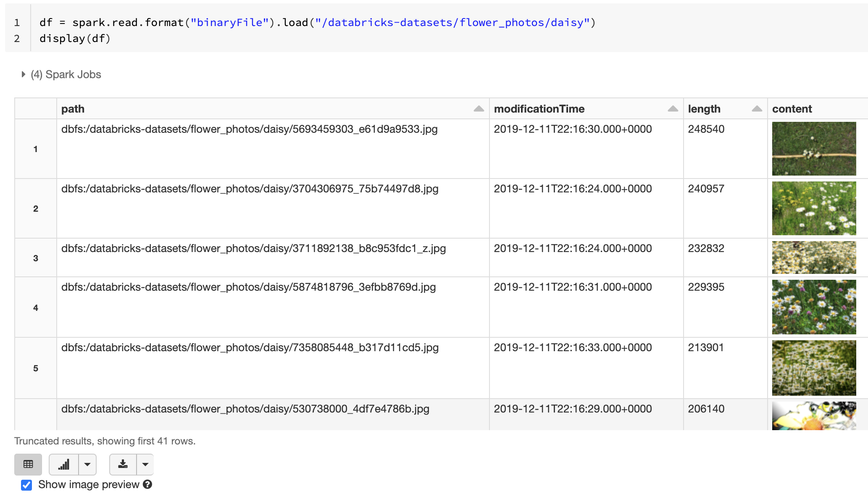Select modification time 2019-12-11T22:16:30.000+0000
Image resolution: width=868 pixels, height=494 pixels.
[x=573, y=129]
